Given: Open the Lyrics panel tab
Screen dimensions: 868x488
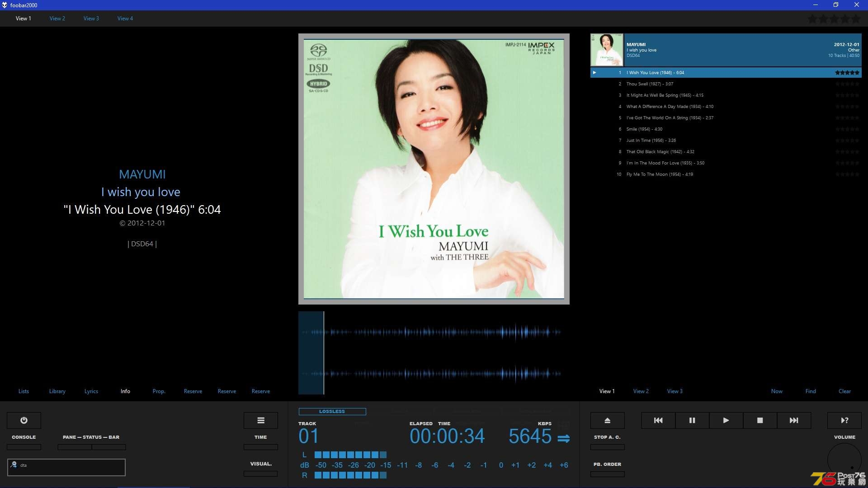Looking at the screenshot, I should pyautogui.click(x=91, y=391).
